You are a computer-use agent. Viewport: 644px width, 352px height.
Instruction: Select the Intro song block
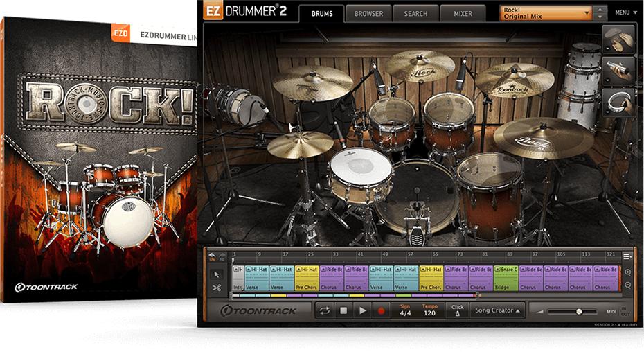[238, 279]
